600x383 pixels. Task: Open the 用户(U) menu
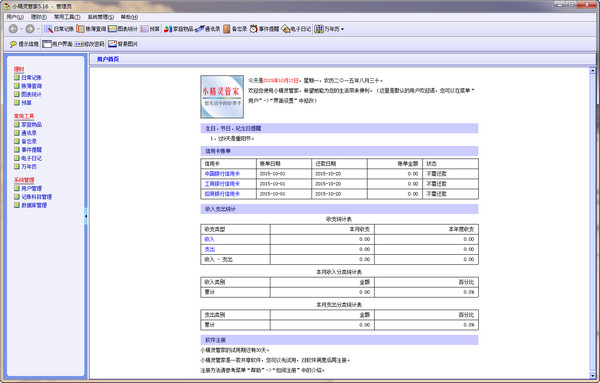(x=15, y=17)
